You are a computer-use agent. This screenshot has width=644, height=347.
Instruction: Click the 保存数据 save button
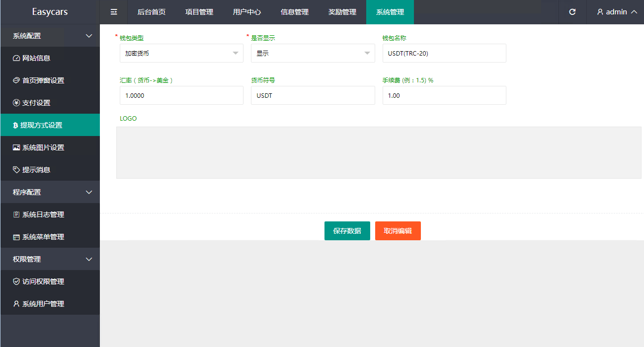click(347, 230)
